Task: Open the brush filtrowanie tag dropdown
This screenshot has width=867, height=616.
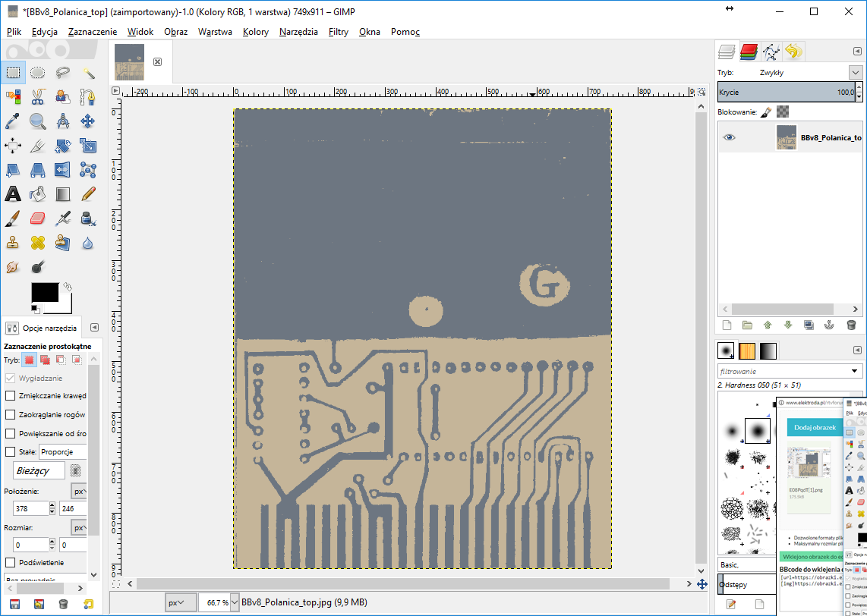Action: 855,371
